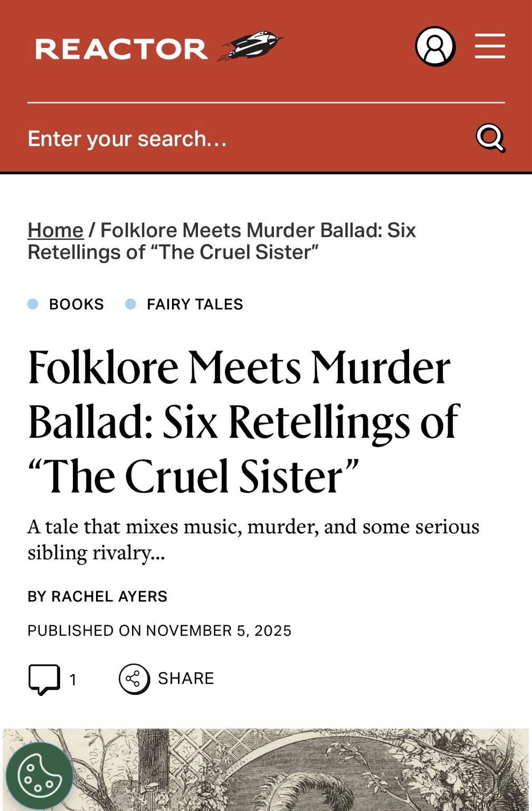Click the magnifying glass search icon
Screen dimensions: 532x811
coord(490,138)
